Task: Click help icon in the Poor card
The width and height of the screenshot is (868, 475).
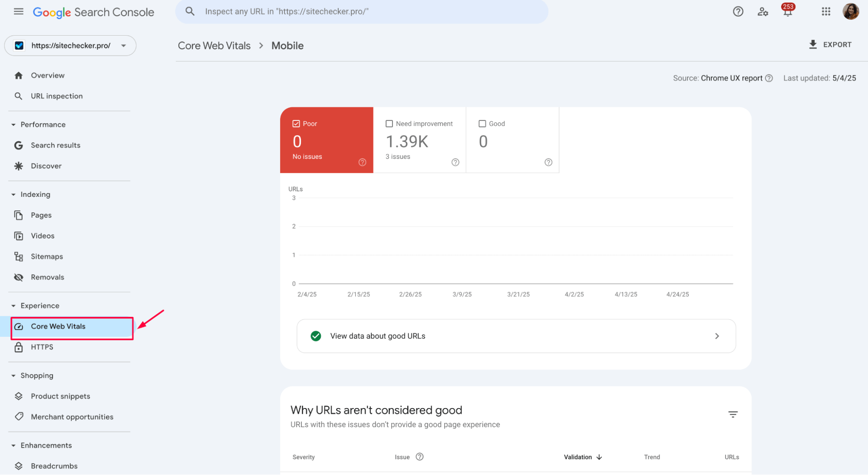Action: (x=362, y=162)
